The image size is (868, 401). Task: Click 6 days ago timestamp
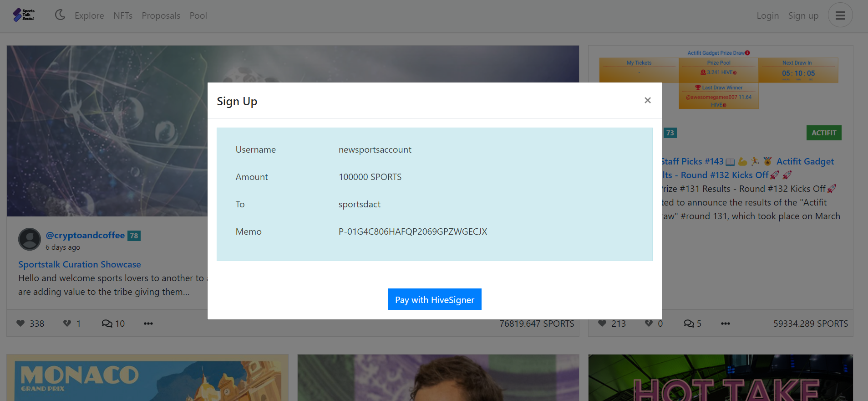[63, 247]
